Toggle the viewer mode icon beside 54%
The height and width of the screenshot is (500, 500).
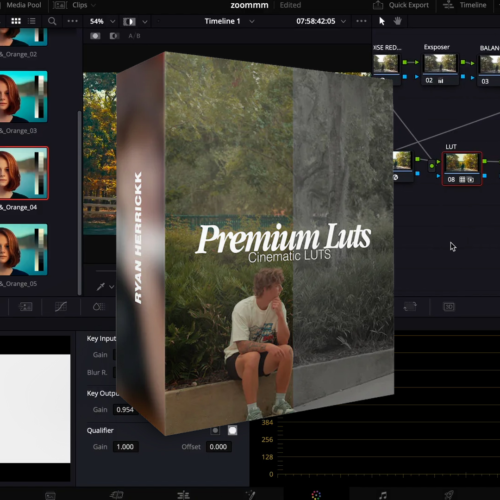[129, 22]
